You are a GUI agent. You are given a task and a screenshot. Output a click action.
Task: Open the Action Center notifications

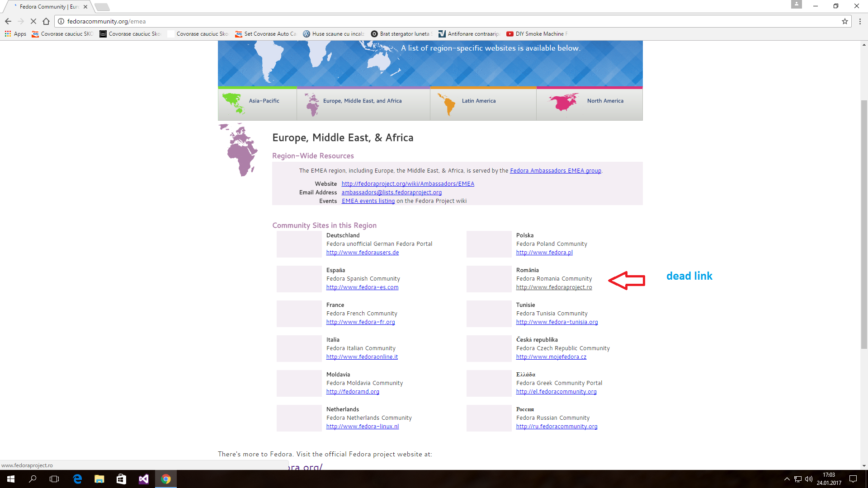click(853, 479)
